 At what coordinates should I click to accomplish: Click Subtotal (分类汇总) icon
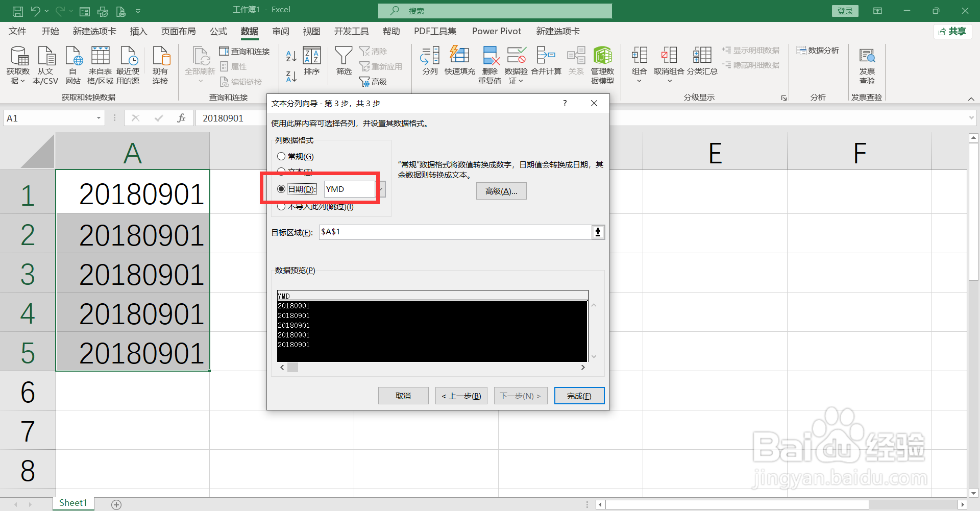point(702,56)
